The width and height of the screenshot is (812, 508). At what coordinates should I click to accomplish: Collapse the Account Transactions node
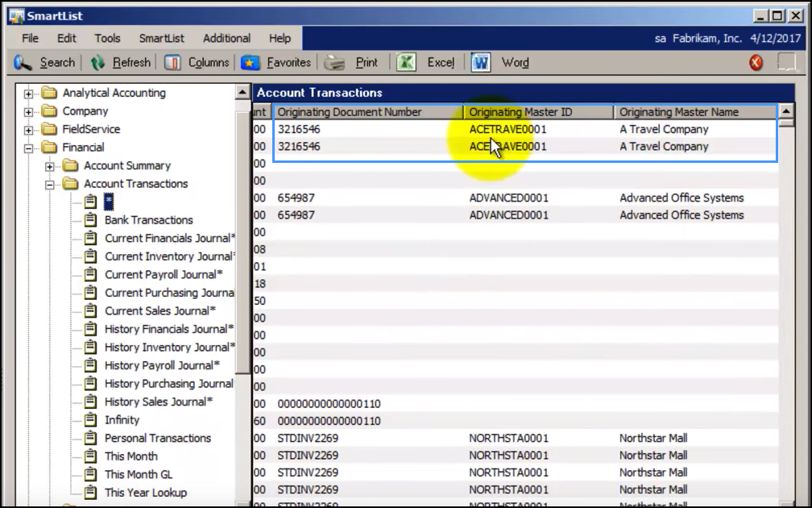pos(49,185)
